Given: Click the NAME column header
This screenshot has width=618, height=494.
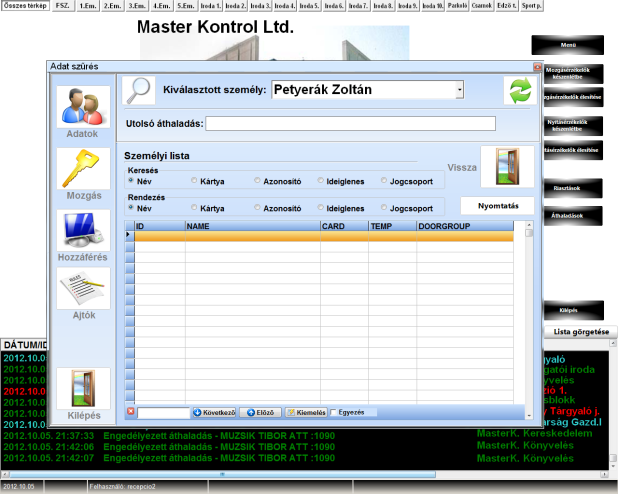Looking at the screenshot, I should coord(253,226).
